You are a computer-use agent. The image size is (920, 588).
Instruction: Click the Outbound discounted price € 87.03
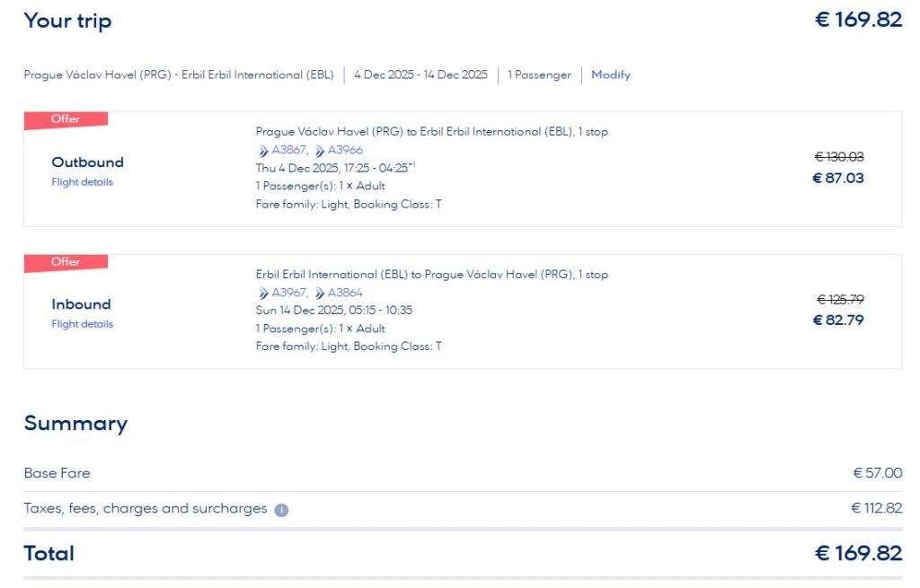(838, 178)
